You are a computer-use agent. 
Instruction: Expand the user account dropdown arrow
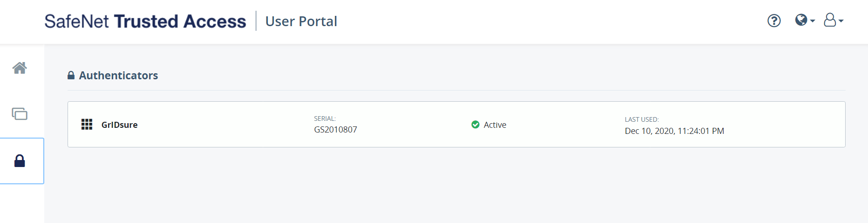coord(841,21)
